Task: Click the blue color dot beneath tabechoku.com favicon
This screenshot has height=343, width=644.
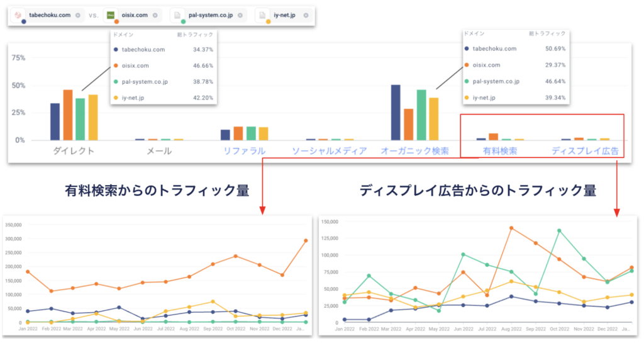Action: [x=24, y=21]
